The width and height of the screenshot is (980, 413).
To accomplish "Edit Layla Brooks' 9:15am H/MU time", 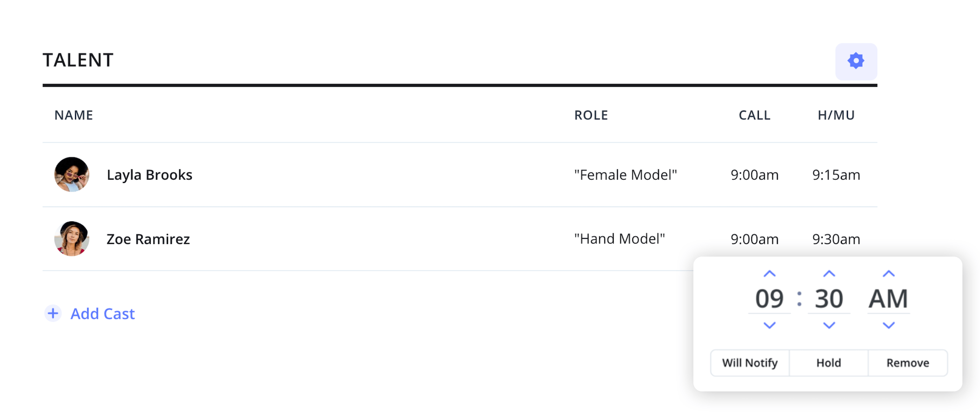I will (836, 175).
